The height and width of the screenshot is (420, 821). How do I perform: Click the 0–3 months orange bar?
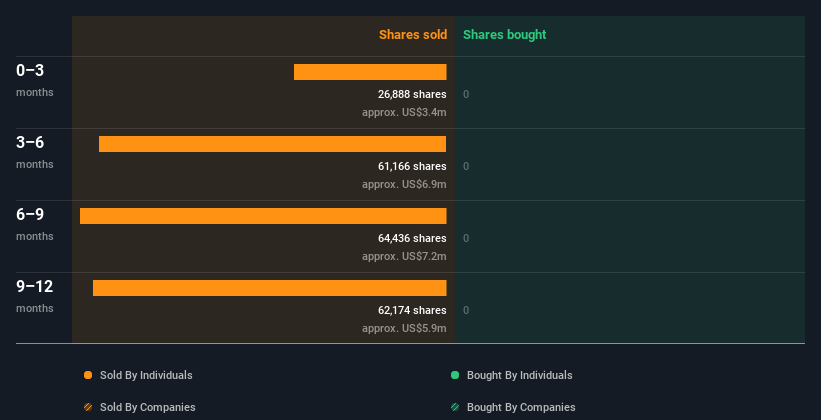tap(370, 72)
